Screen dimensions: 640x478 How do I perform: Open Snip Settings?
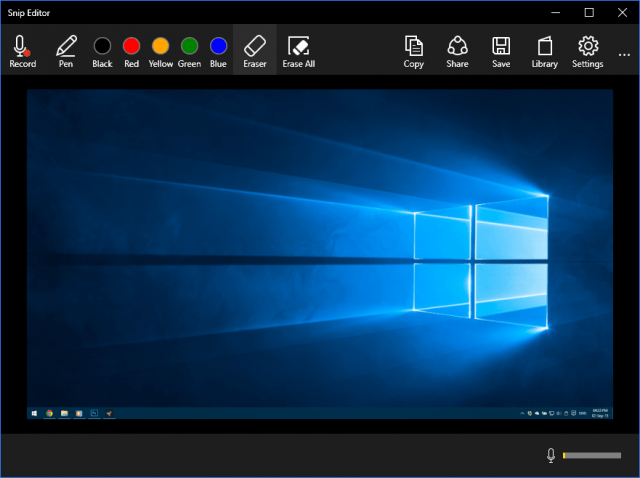point(588,51)
